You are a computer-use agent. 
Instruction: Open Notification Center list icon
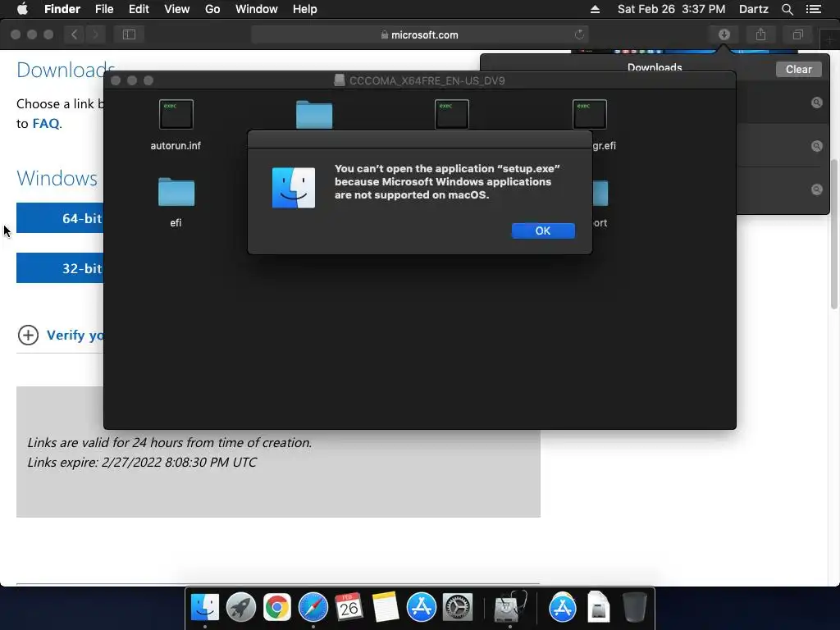tap(813, 9)
